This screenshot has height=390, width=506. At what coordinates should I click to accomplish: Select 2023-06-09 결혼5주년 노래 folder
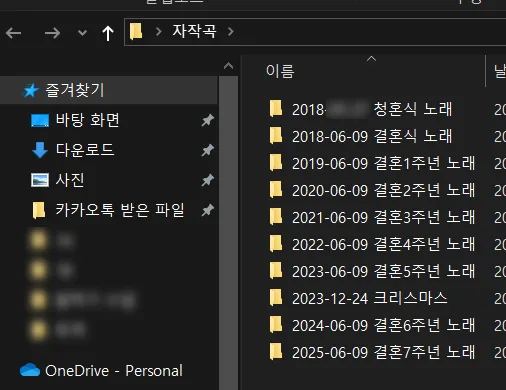(x=383, y=271)
